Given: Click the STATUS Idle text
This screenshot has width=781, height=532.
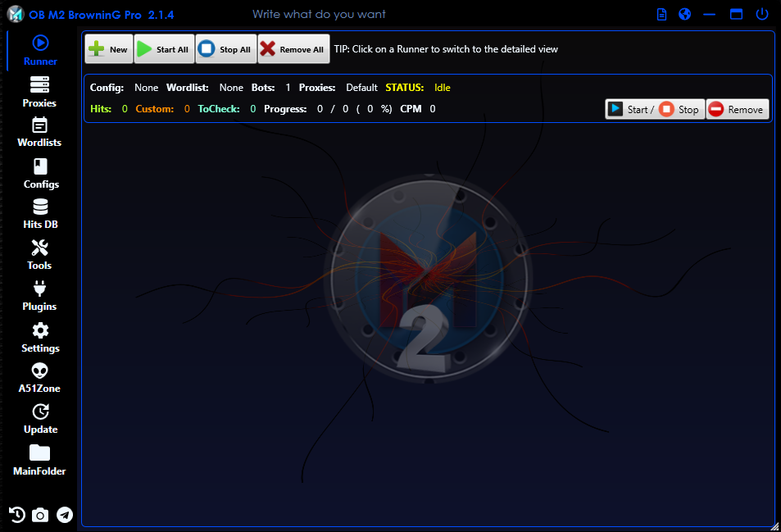Looking at the screenshot, I should click(443, 88).
